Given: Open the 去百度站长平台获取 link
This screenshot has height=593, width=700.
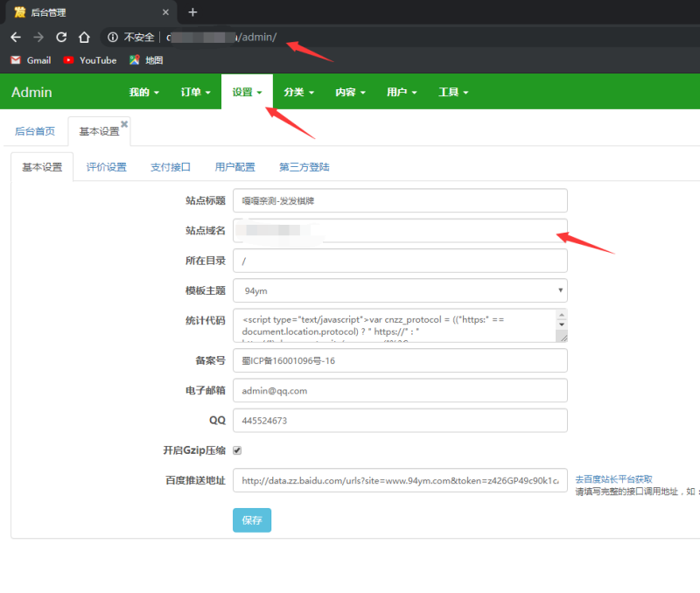Looking at the screenshot, I should tap(613, 479).
